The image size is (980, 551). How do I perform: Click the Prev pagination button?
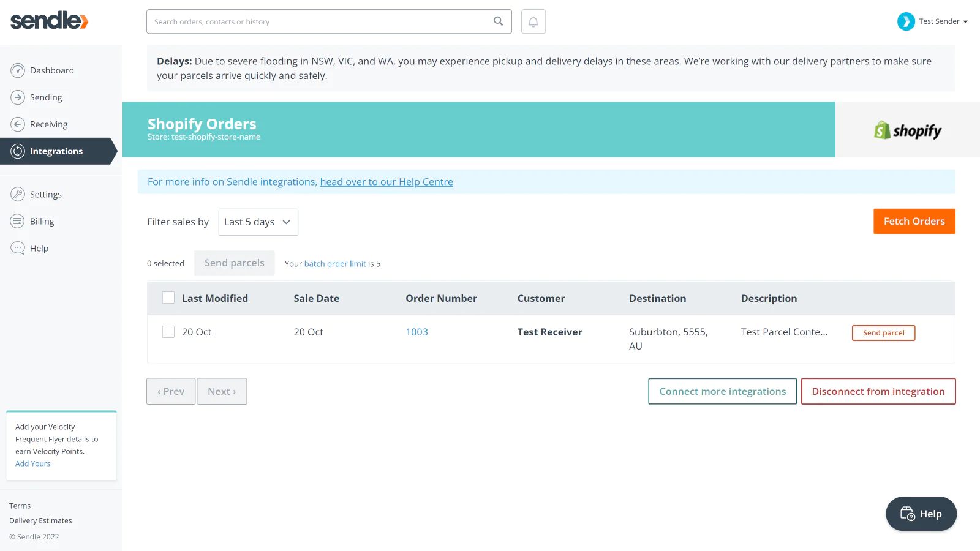tap(171, 391)
